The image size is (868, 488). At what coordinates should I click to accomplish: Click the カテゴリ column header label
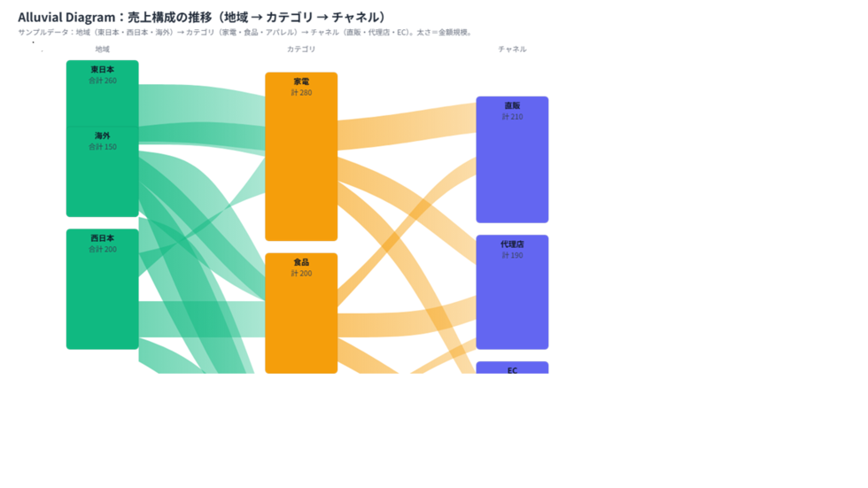pyautogui.click(x=301, y=50)
